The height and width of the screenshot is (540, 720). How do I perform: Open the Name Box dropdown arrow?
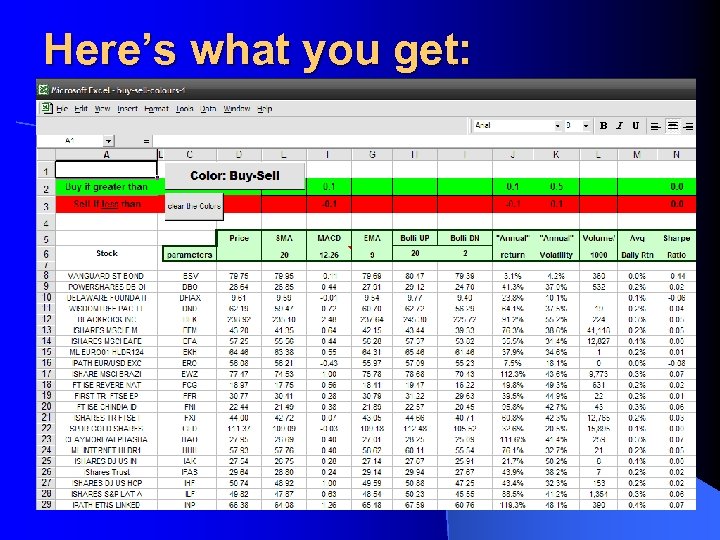(x=108, y=141)
